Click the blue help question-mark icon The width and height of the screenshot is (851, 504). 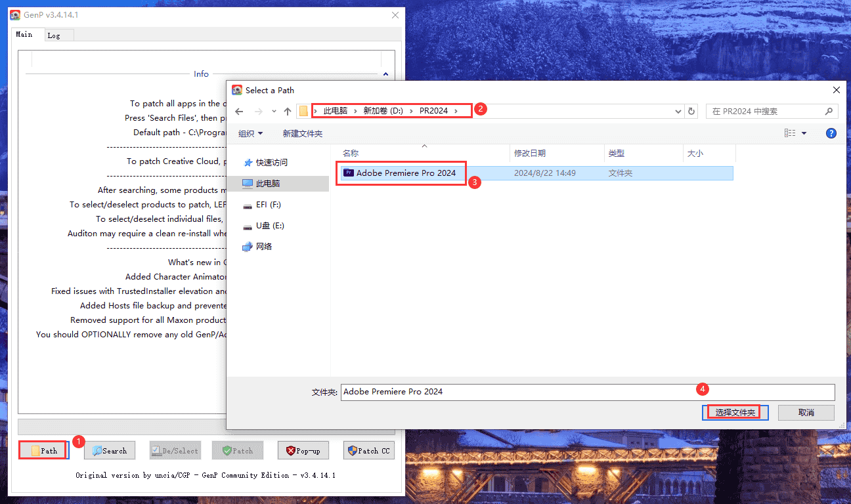831,133
